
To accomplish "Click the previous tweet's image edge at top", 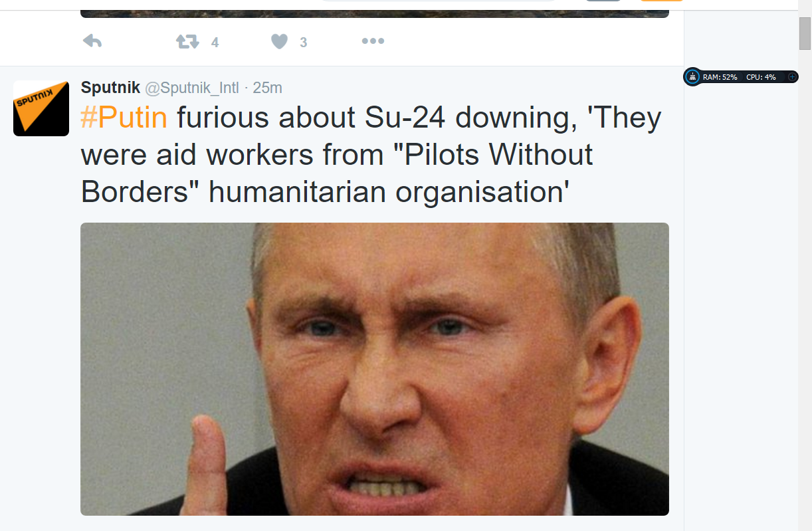I will tap(375, 13).
